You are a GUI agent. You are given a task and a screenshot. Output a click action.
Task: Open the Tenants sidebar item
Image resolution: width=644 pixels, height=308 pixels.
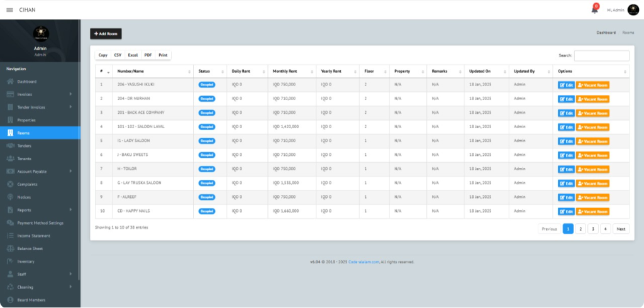(x=25, y=158)
